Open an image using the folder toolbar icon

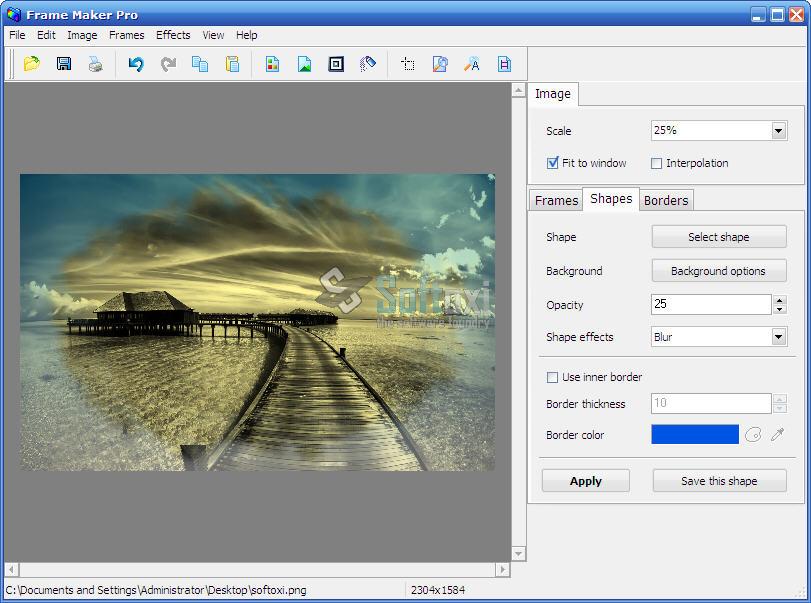[x=29, y=64]
